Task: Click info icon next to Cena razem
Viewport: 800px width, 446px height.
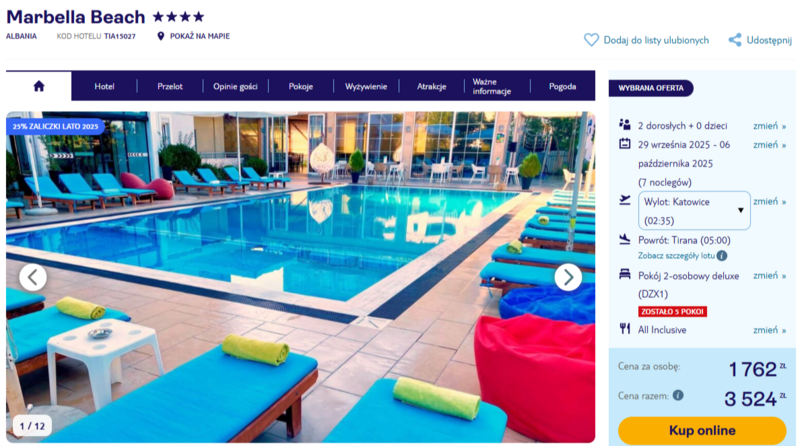Action: (x=678, y=395)
